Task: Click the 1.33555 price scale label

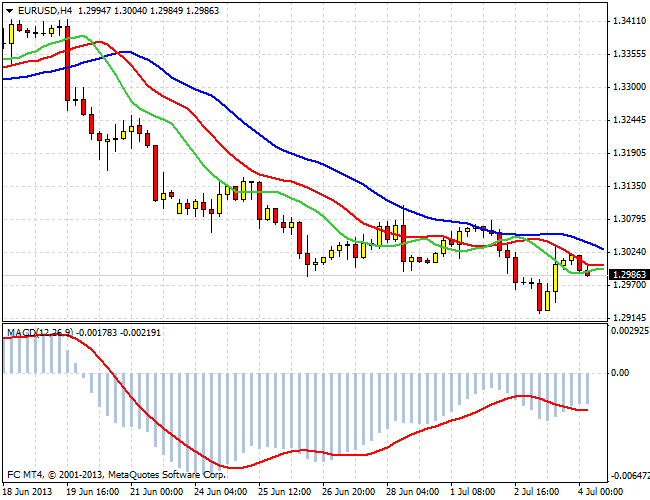Action: [x=629, y=54]
